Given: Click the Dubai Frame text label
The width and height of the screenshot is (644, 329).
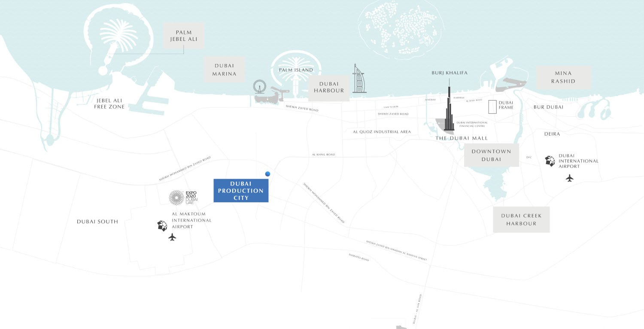Looking at the screenshot, I should (506, 105).
